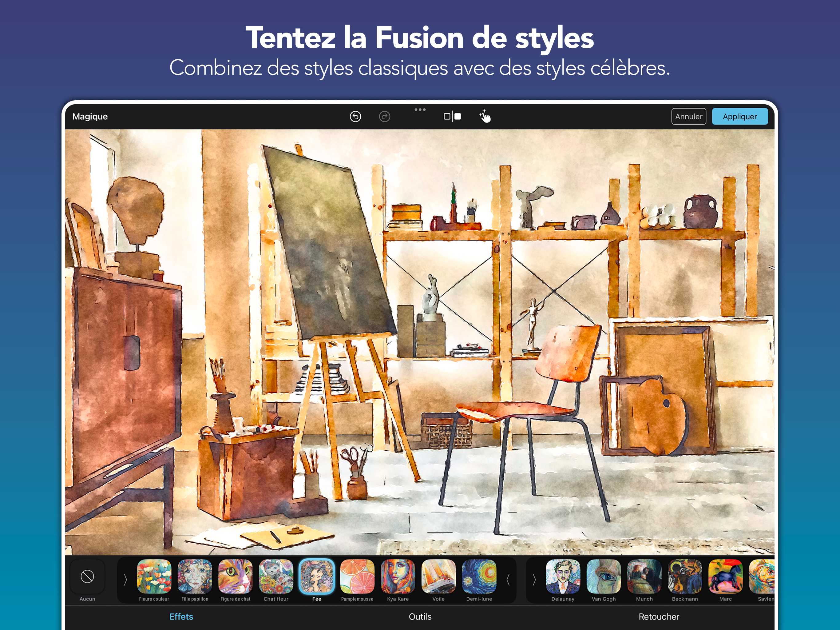The height and width of the screenshot is (630, 840).
Task: Choose the Fleurs couleur style thumbnail
Action: point(154,576)
